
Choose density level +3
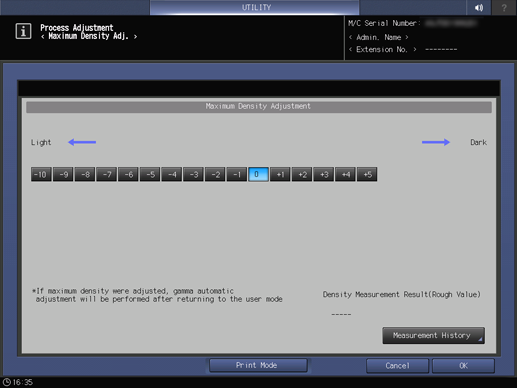coord(323,174)
